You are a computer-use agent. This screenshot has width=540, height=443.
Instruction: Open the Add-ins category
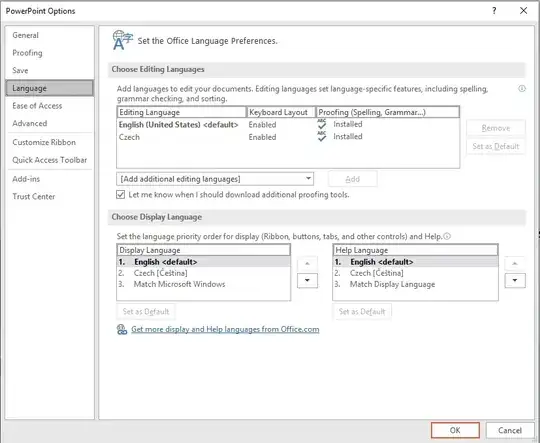26,179
